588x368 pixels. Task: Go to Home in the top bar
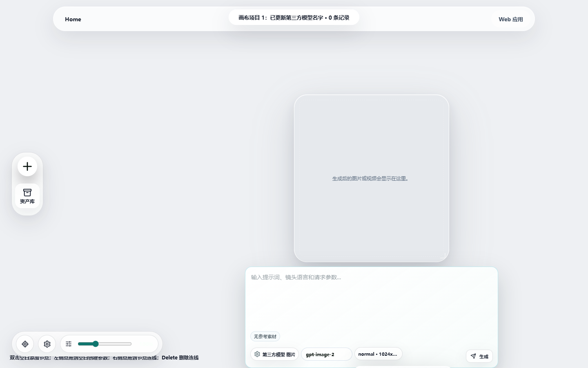[x=73, y=19]
